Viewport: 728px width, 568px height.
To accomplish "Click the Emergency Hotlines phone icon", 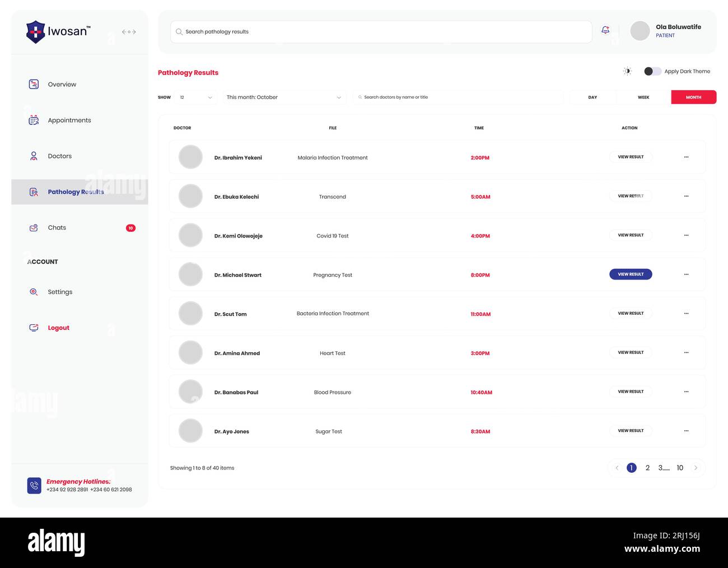I will coord(34,485).
